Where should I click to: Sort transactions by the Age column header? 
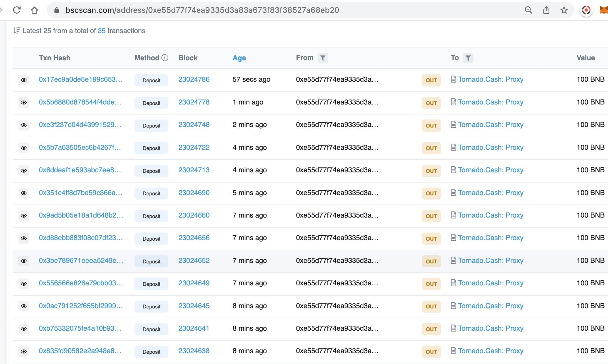239,58
